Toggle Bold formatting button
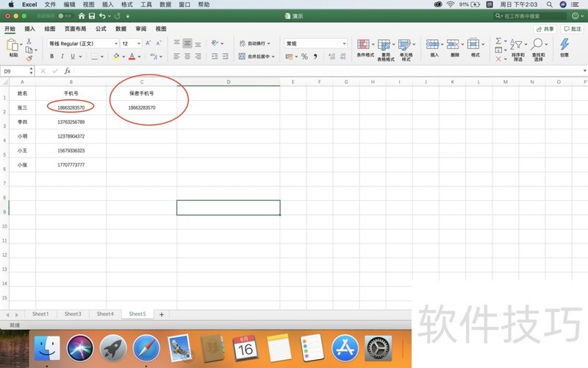The width and height of the screenshot is (588, 368). tap(51, 57)
